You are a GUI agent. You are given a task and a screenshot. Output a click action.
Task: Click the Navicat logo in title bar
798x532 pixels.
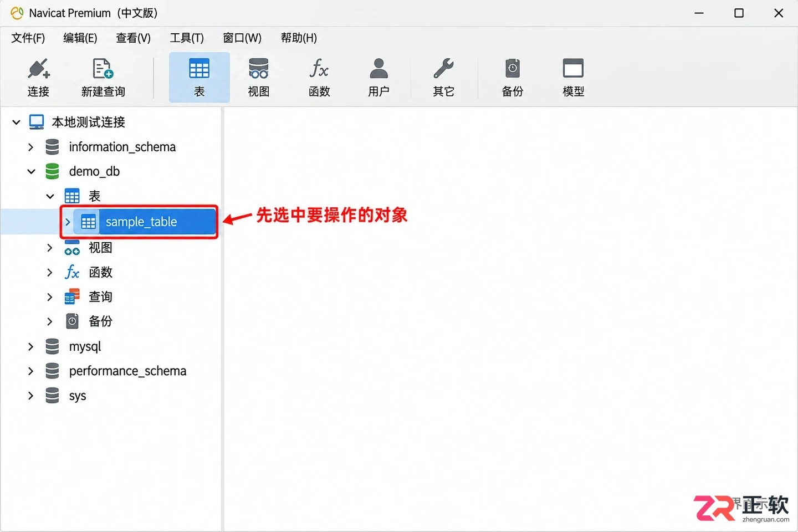coord(17,13)
